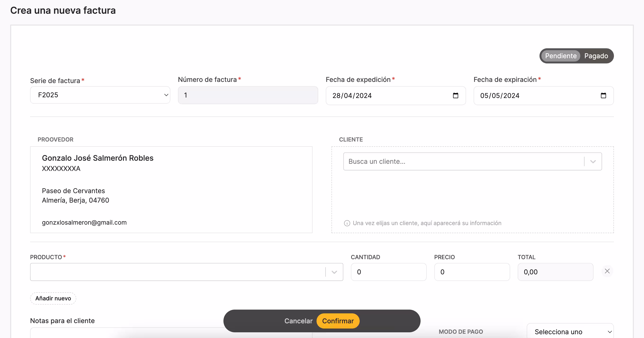644x338 pixels.
Task: Open the Modo de pago Selecciona uno dropdown
Action: (570, 332)
